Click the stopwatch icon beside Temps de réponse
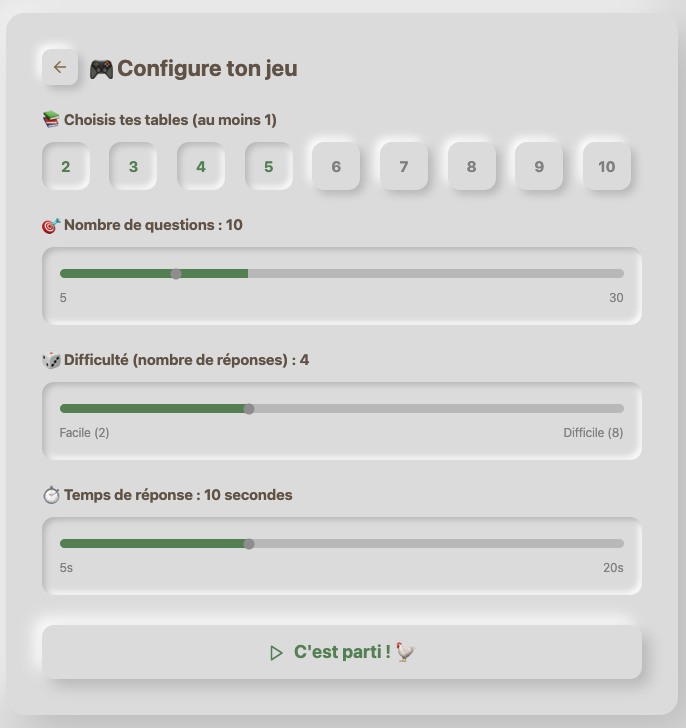This screenshot has width=686, height=728. click(51, 495)
